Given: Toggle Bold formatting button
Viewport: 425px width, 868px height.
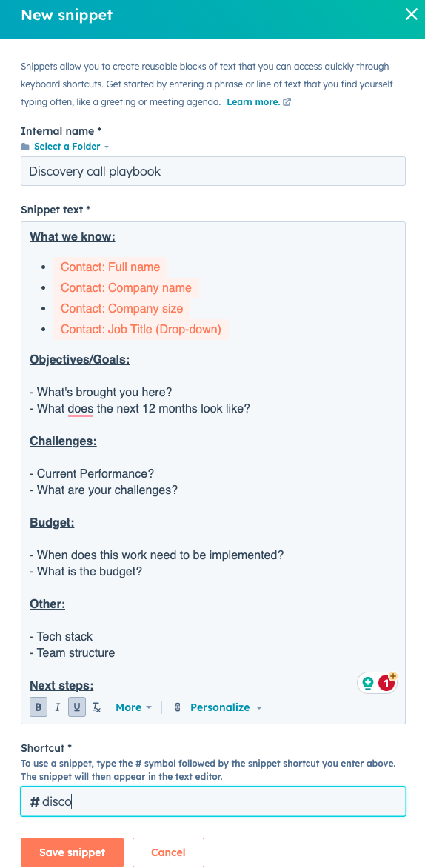Looking at the screenshot, I should [39, 707].
